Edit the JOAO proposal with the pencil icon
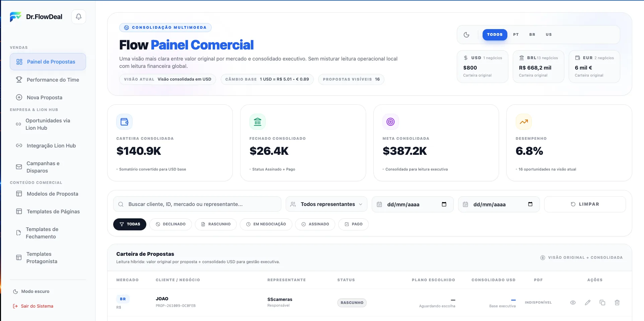The width and height of the screenshot is (644, 321). [x=588, y=303]
